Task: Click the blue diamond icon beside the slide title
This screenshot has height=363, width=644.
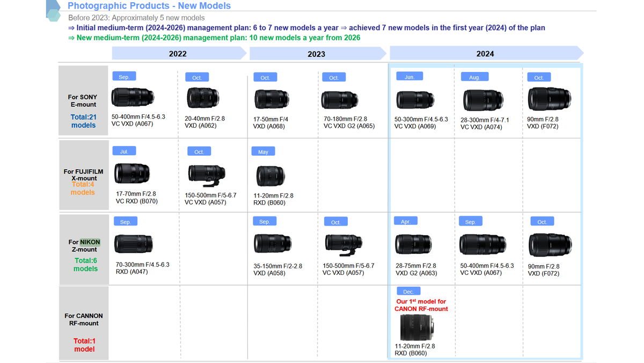Action: [54, 10]
